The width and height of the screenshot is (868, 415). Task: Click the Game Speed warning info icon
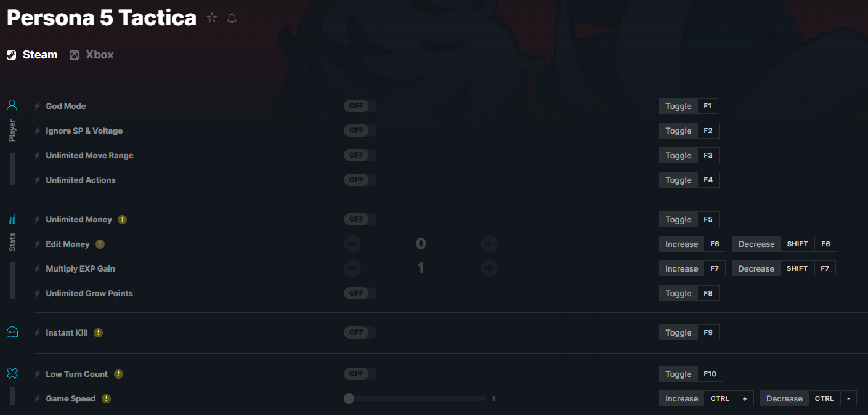tap(106, 398)
